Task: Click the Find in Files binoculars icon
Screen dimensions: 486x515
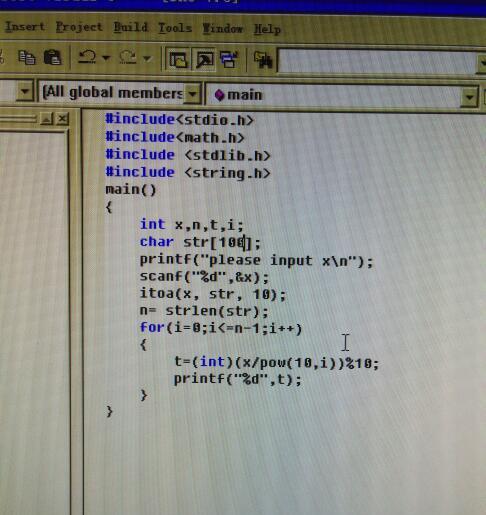Action: [263, 60]
